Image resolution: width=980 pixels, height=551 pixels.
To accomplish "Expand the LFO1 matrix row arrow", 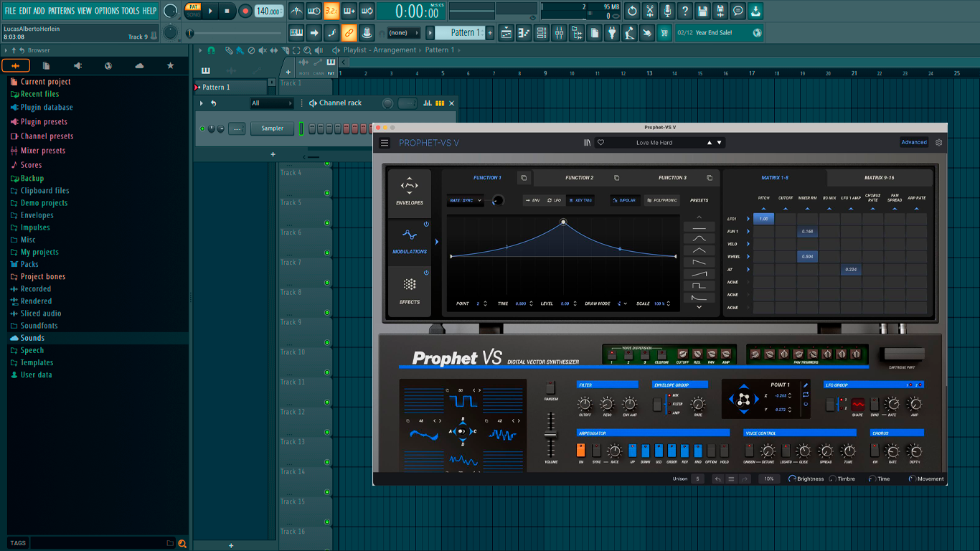I will tap(748, 219).
